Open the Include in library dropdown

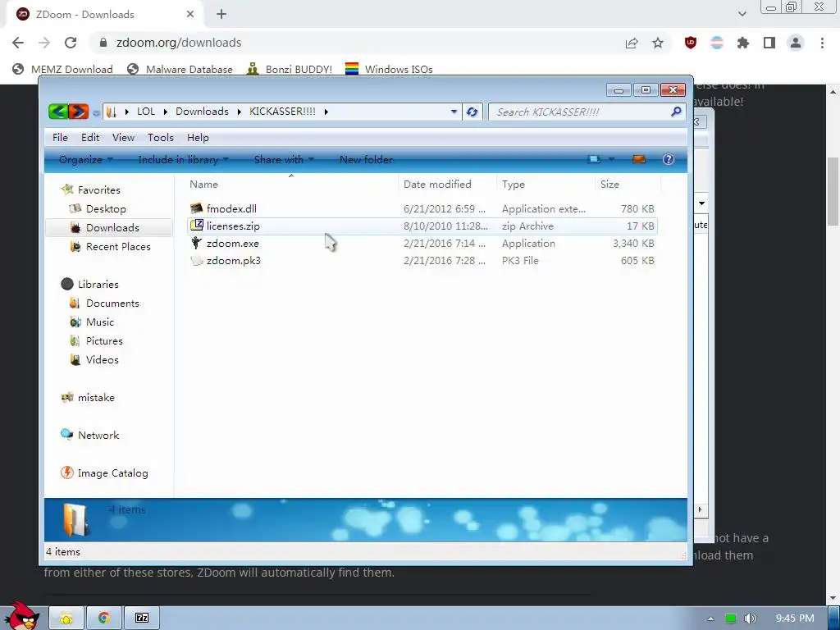(x=183, y=159)
